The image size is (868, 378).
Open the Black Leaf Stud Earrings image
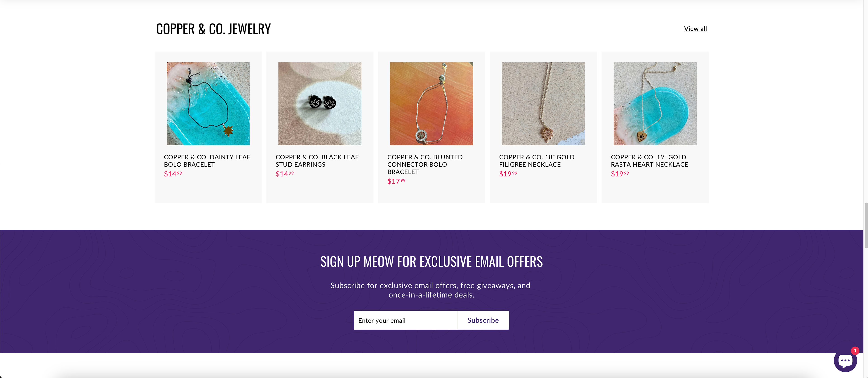pyautogui.click(x=319, y=103)
